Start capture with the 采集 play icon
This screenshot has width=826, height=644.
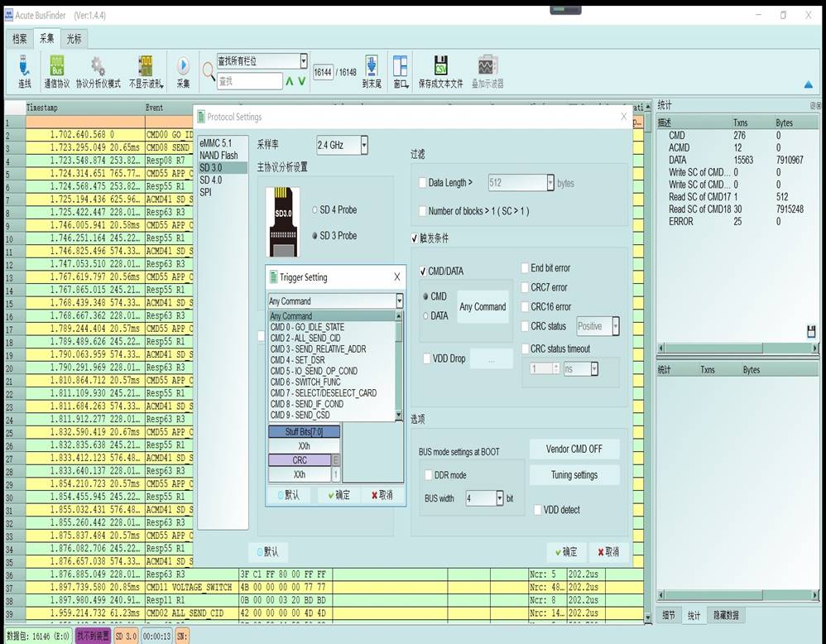click(183, 66)
